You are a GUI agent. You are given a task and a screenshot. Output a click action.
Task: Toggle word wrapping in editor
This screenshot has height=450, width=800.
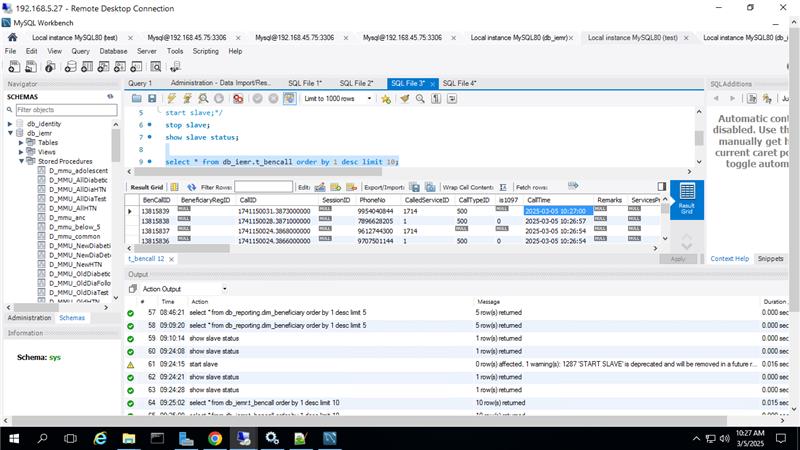tap(452, 99)
